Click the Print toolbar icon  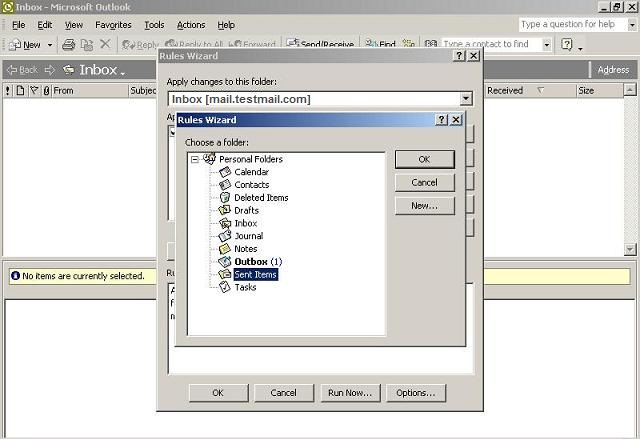click(x=68, y=44)
